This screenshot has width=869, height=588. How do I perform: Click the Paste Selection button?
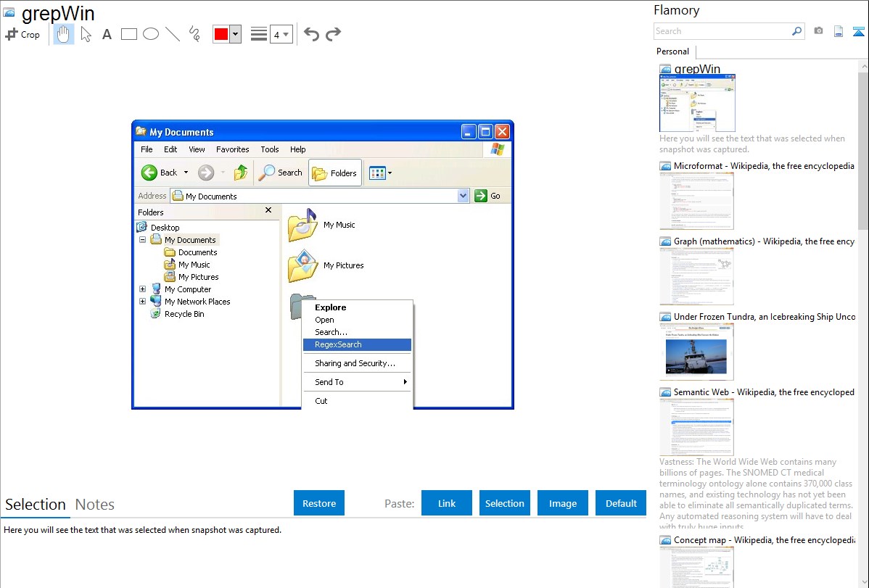coord(505,503)
